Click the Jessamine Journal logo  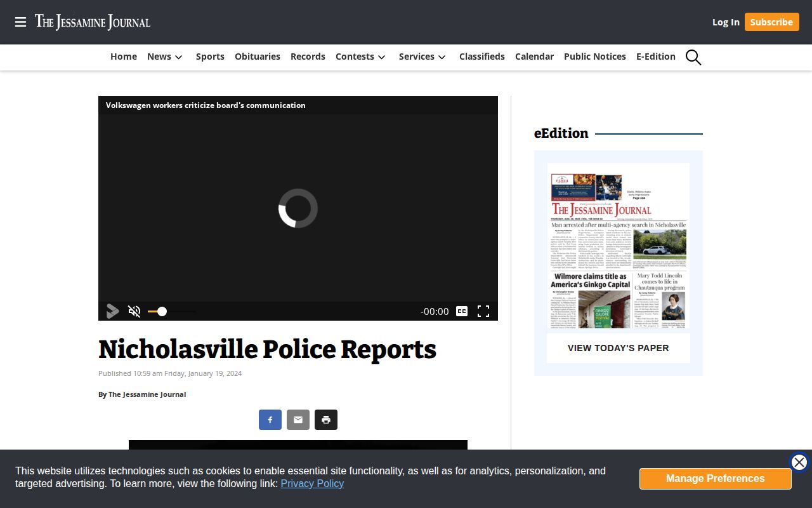[x=93, y=22]
